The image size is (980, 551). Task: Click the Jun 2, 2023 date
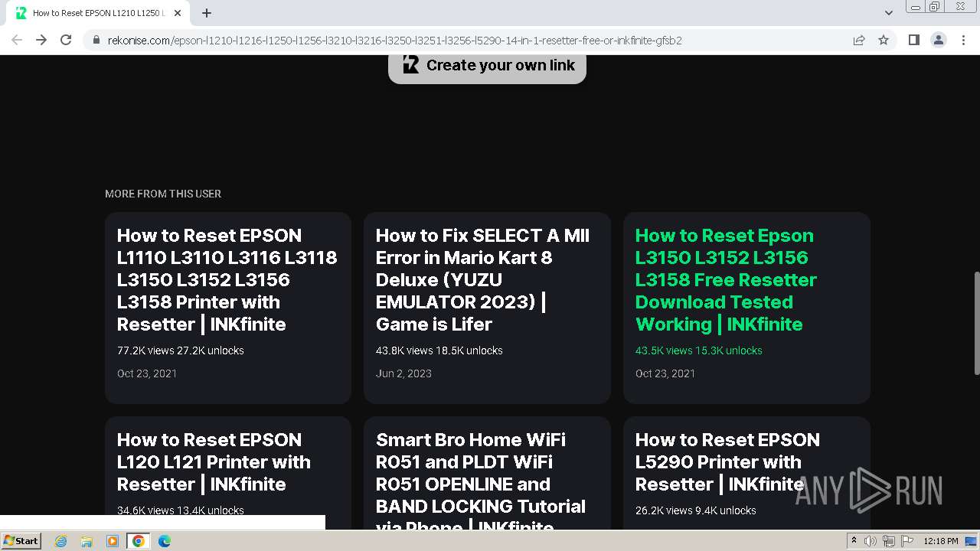(x=403, y=373)
